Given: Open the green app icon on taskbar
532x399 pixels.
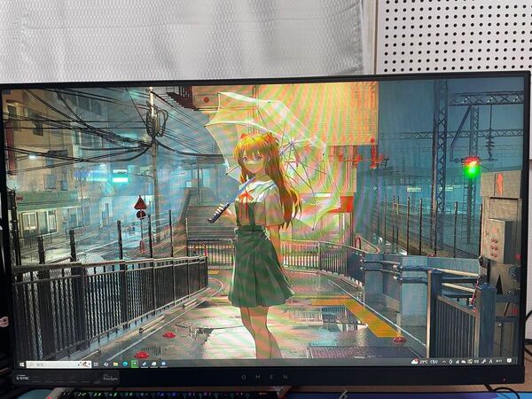Looking at the screenshot, I should pyautogui.click(x=135, y=364).
